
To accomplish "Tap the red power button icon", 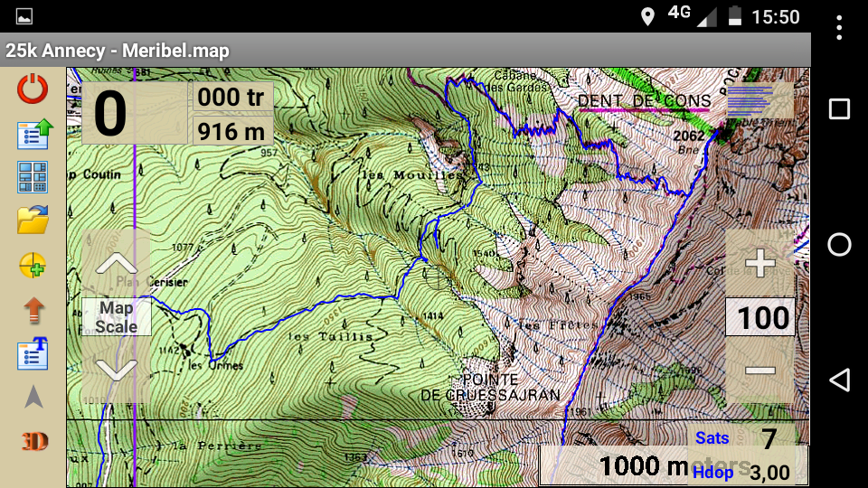I will (x=33, y=89).
